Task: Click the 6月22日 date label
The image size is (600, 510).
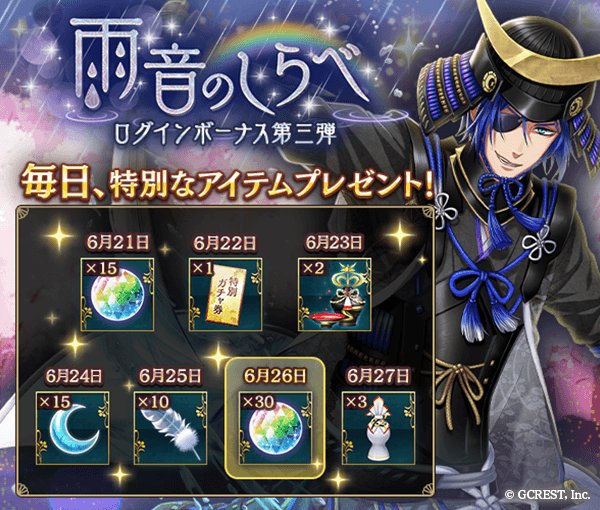Action: [225, 243]
